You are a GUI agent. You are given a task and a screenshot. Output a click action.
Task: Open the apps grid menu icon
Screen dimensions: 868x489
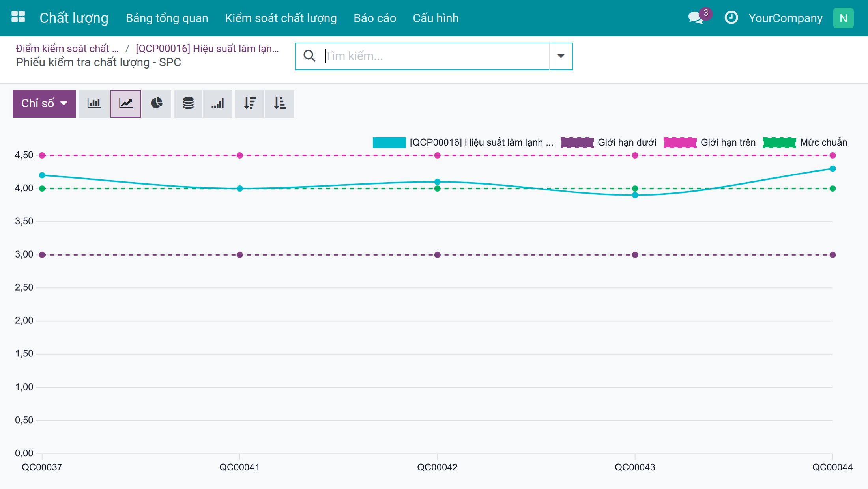(18, 18)
